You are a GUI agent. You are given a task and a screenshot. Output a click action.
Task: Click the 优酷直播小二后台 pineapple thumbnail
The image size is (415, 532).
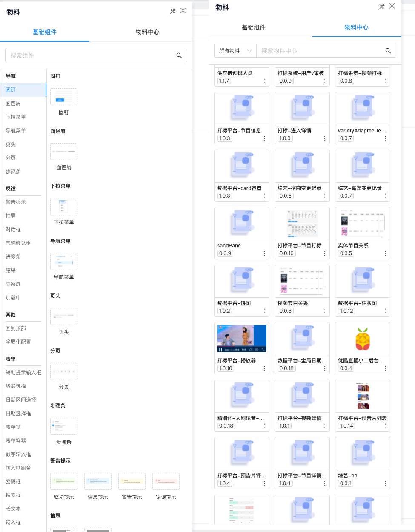click(363, 339)
